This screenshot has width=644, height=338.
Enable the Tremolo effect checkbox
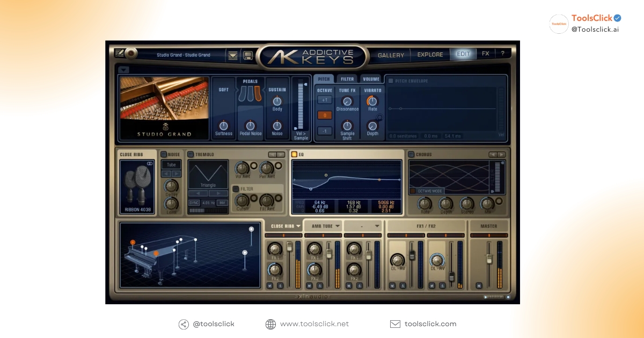(191, 155)
